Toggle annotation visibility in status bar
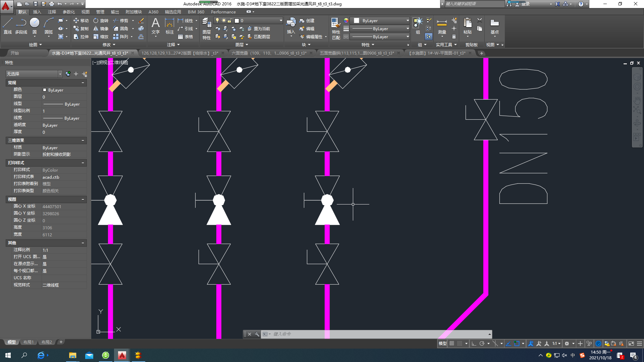 (531, 344)
